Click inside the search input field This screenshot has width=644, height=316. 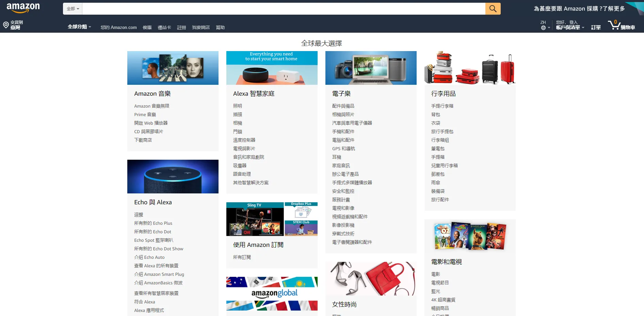coord(284,9)
